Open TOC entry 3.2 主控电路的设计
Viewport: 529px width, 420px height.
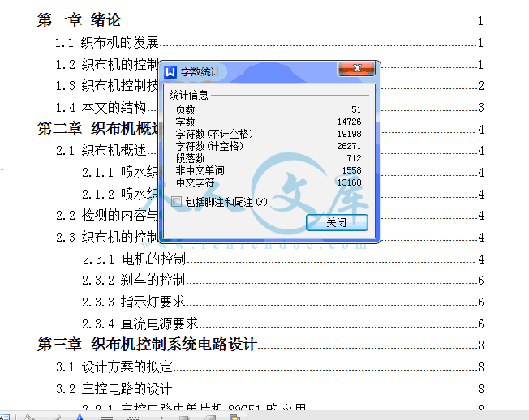(114, 388)
